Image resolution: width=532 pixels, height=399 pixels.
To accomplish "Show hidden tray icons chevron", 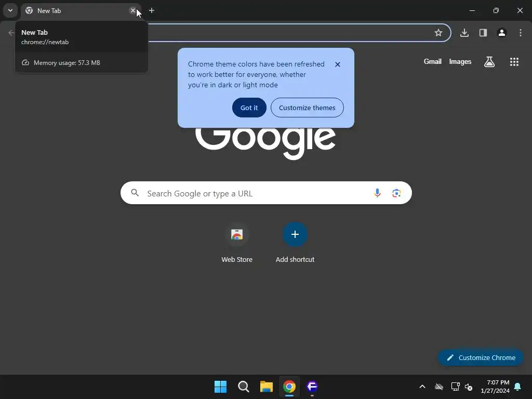I will (422, 387).
